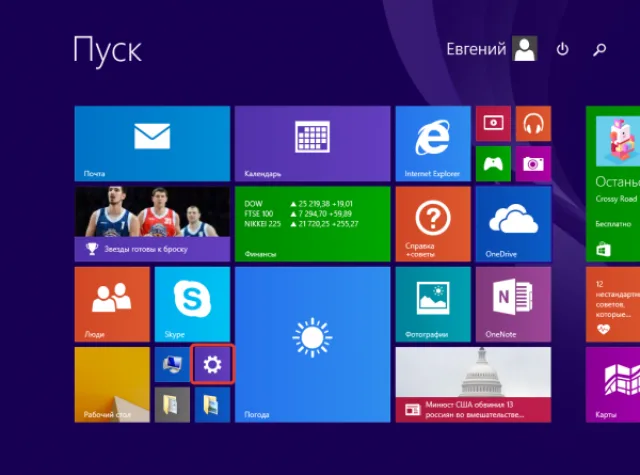Open the Crossy Road store tile
This screenshot has height=475, width=640.
[613, 184]
